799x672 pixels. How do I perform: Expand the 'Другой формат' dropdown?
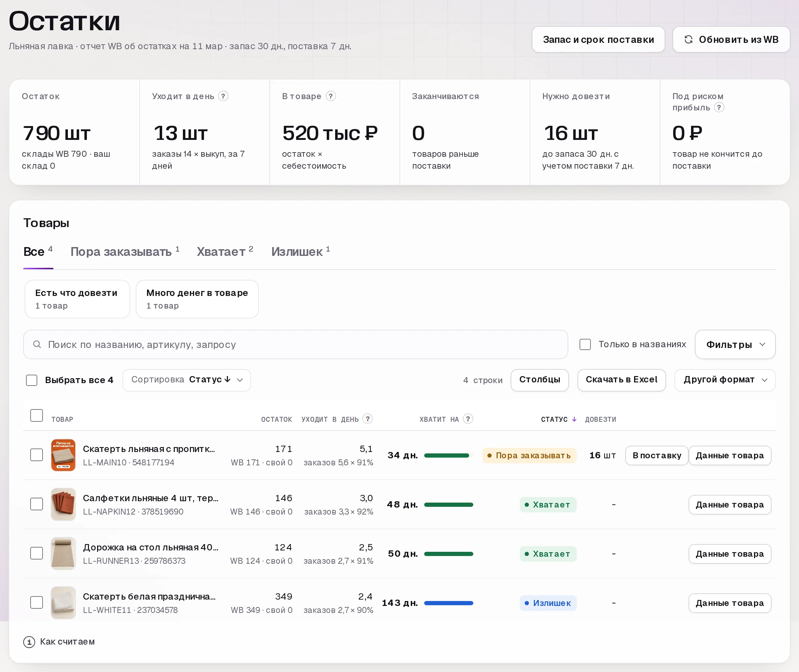click(725, 380)
